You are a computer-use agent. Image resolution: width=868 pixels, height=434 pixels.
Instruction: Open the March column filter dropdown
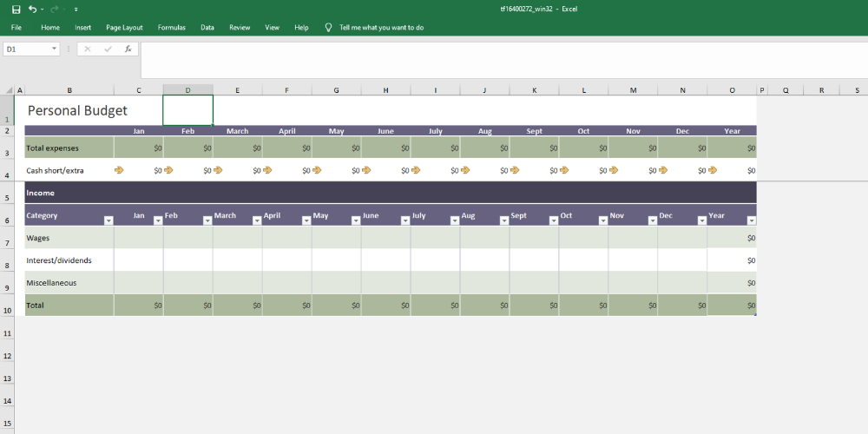(257, 220)
